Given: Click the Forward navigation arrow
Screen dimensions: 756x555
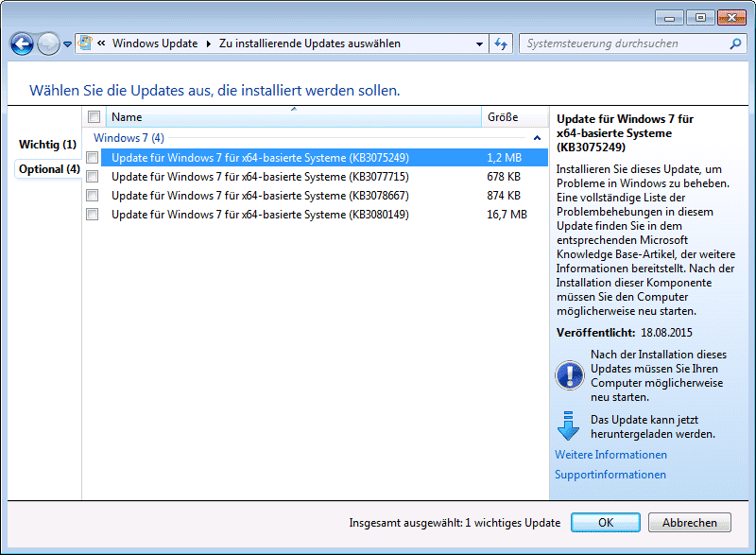Looking at the screenshot, I should point(48,44).
